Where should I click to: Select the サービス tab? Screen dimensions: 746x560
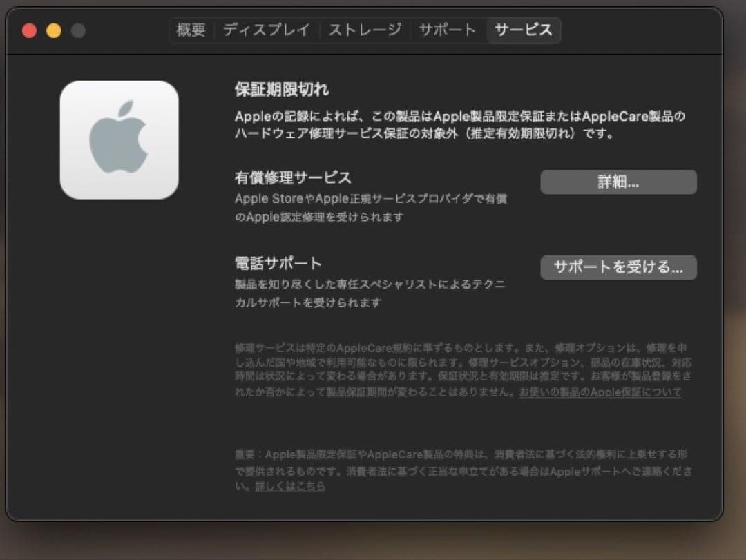tap(524, 30)
